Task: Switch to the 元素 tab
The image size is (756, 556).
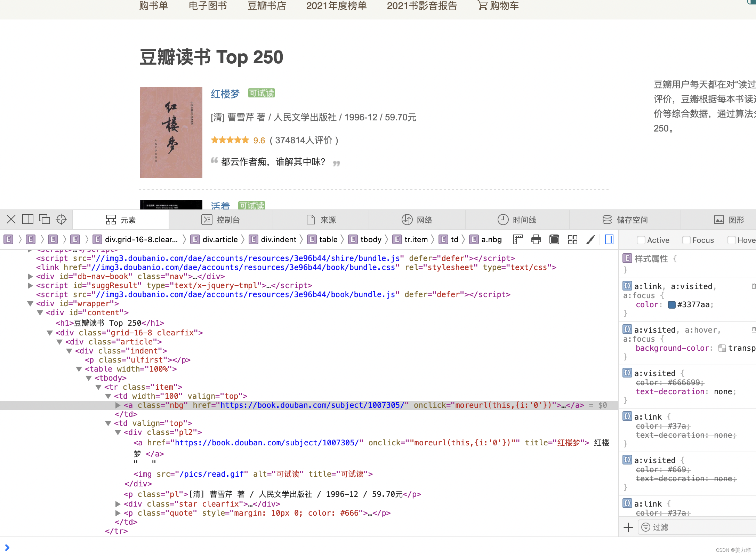Action: 121,220
